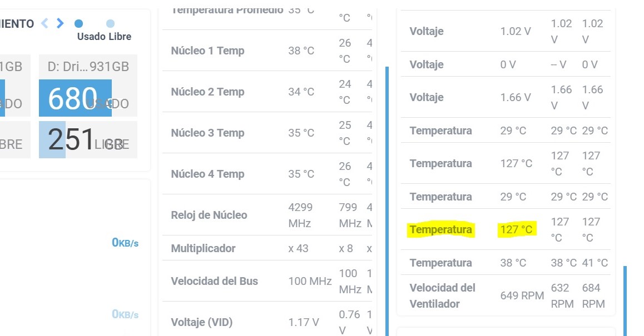Click the Libre legend label
This screenshot has width=644, height=336.
[121, 37]
